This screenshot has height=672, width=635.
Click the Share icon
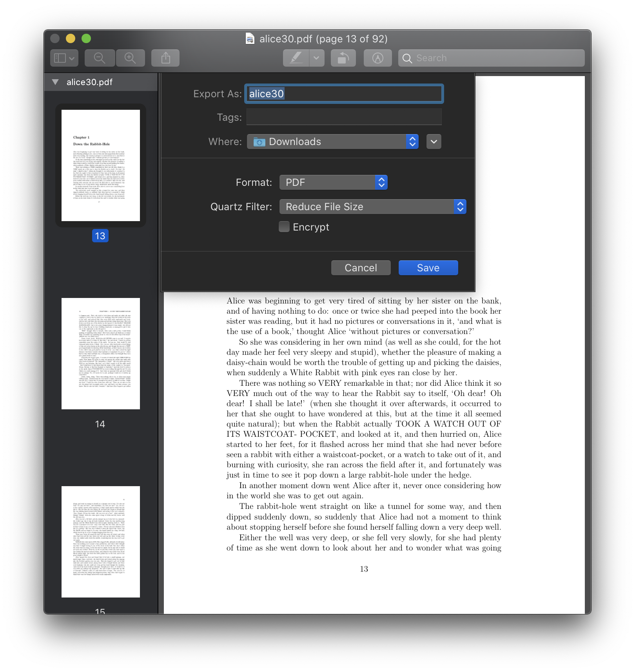(165, 58)
